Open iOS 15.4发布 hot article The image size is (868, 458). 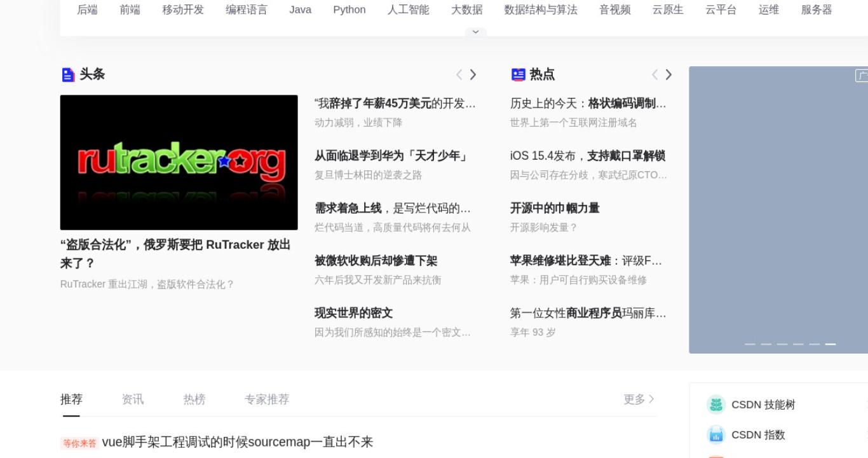(x=588, y=156)
